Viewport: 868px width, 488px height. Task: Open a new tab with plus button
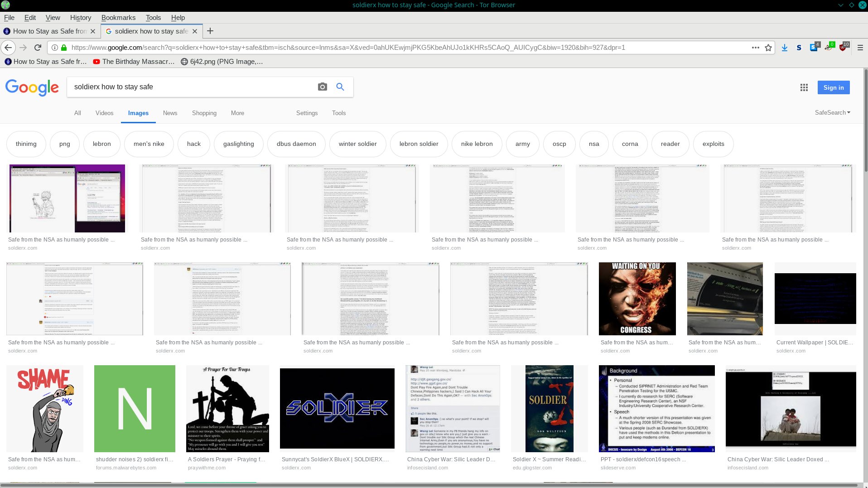pos(210,31)
